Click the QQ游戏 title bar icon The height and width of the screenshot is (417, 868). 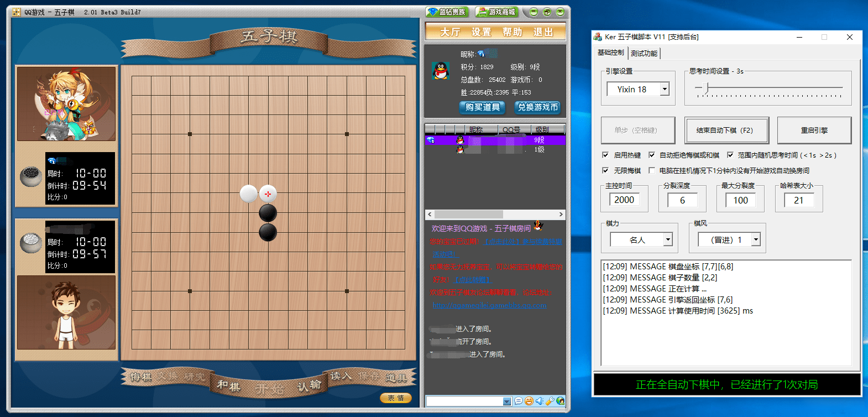coord(17,12)
